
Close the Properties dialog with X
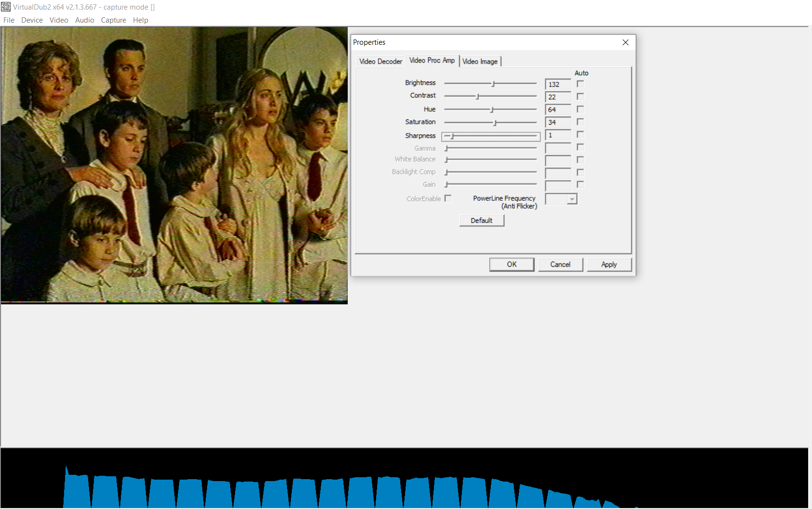(626, 42)
